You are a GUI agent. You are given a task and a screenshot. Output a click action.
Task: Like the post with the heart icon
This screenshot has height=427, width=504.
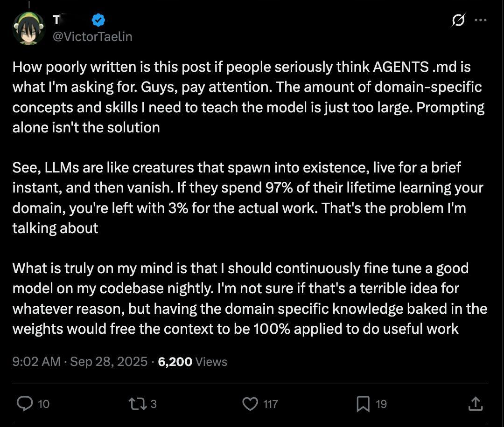pos(250,404)
